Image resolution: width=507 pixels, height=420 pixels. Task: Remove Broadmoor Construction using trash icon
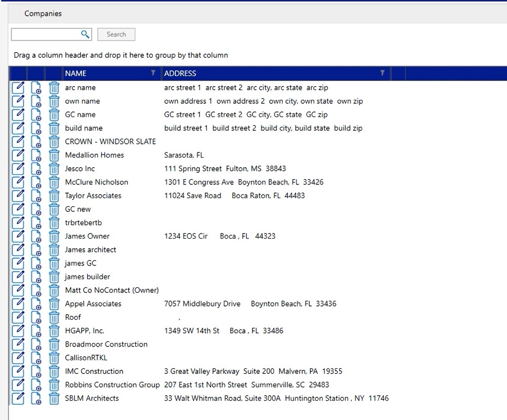point(54,345)
